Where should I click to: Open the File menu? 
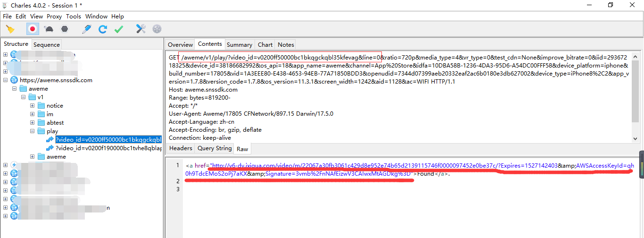coord(7,16)
